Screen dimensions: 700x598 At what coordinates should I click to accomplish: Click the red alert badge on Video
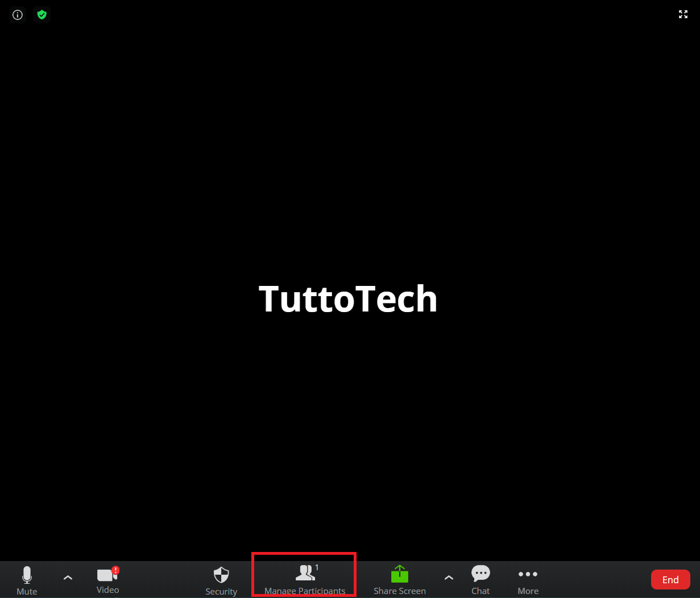tap(115, 570)
